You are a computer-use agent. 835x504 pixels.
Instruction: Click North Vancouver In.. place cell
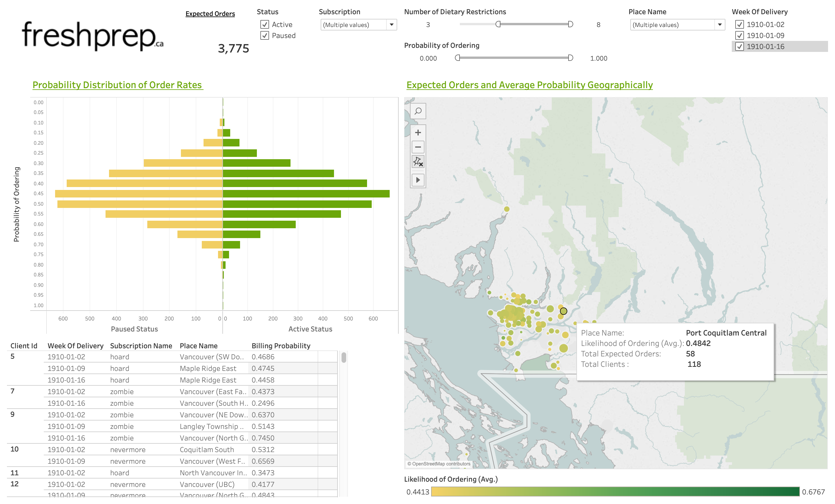[213, 473]
